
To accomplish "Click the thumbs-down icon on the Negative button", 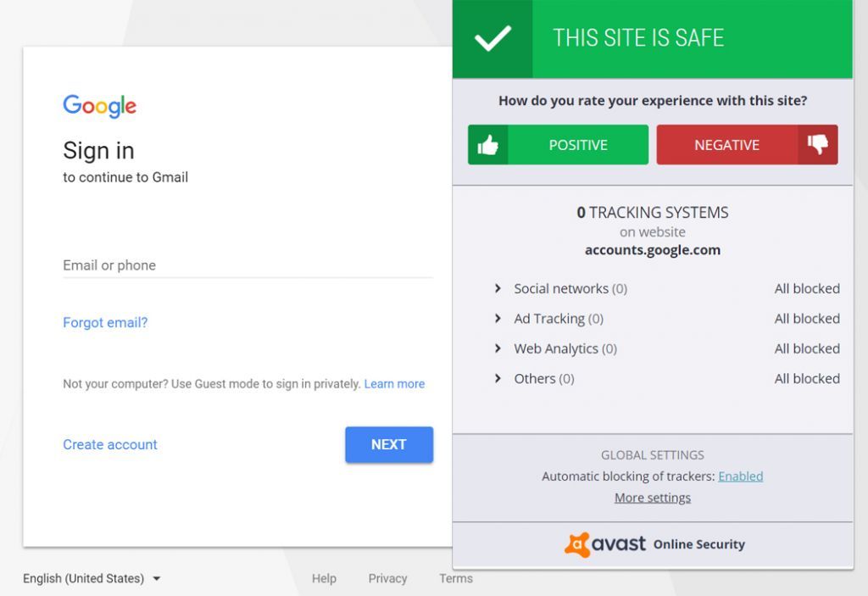I will [817, 145].
